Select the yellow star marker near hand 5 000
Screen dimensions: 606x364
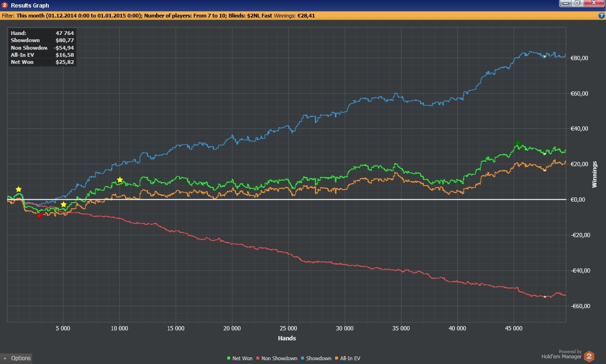coord(63,204)
